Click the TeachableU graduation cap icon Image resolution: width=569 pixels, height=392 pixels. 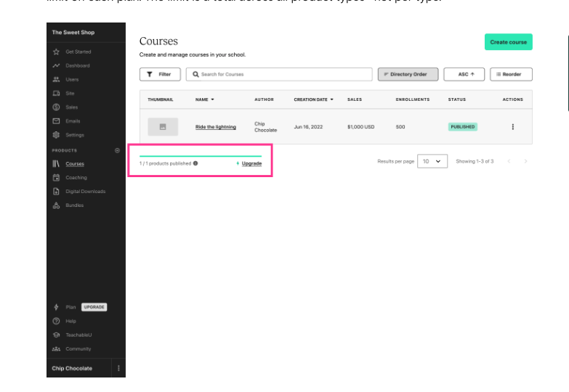[x=56, y=335]
